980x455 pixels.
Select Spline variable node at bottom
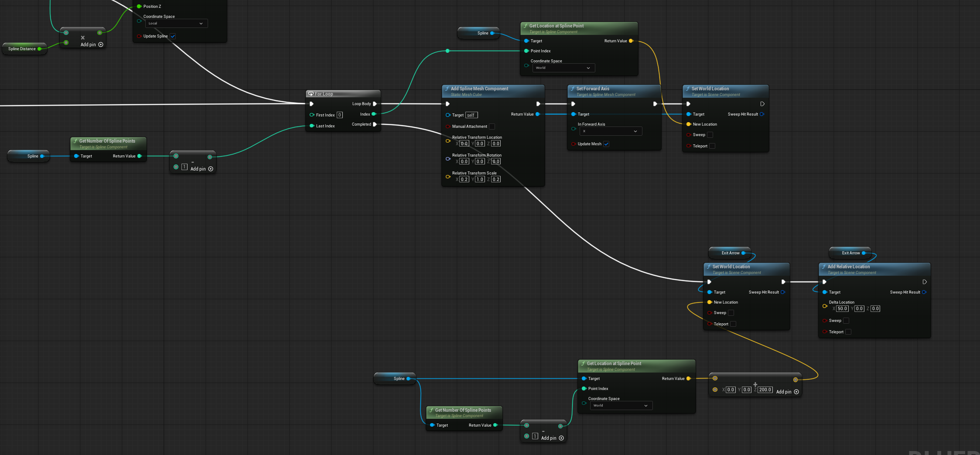point(395,379)
